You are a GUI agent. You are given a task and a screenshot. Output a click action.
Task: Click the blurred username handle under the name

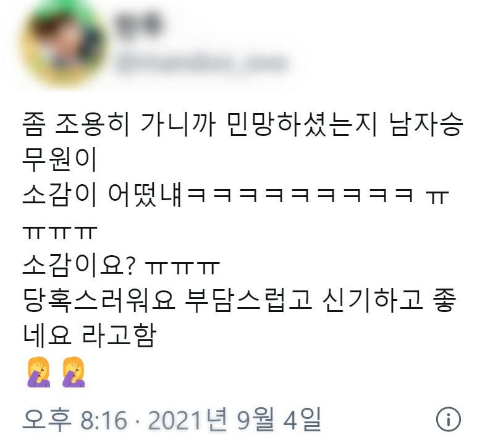pyautogui.click(x=200, y=64)
